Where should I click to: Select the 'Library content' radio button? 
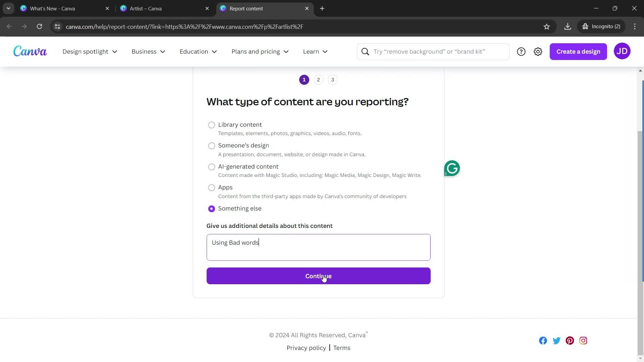(x=212, y=125)
